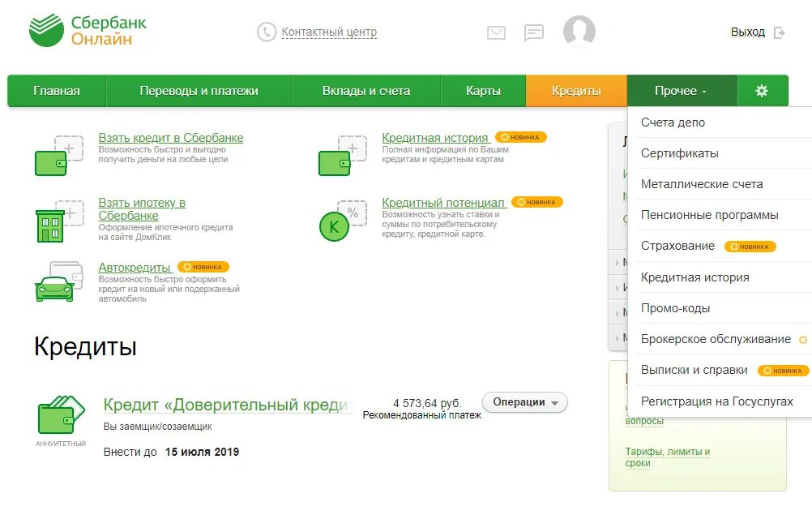Open the Кредитный потенциал link
Viewport: 812px width, 515px height.
[443, 203]
